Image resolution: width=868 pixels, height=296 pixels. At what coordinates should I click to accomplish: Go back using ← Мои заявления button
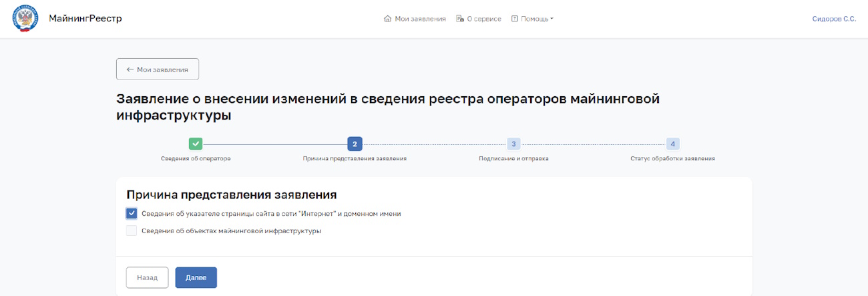point(158,69)
